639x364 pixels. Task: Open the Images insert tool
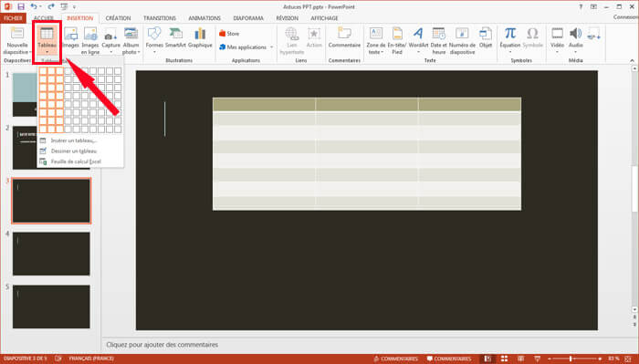(x=71, y=38)
